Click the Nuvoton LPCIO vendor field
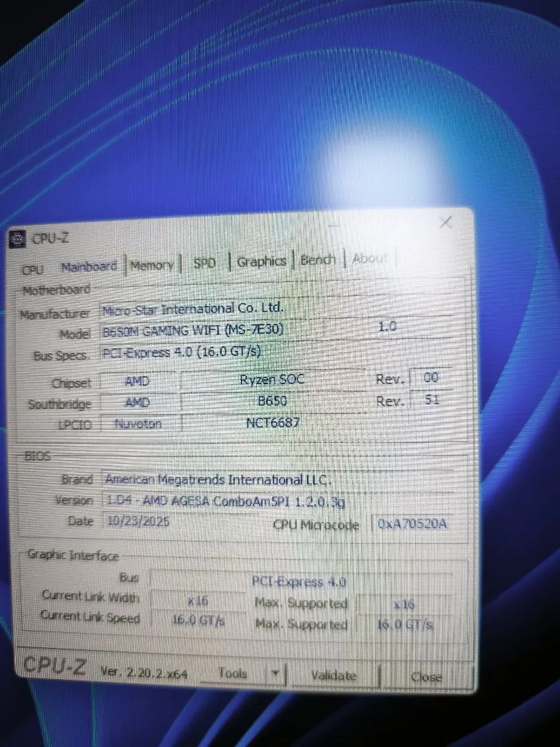Image resolution: width=560 pixels, height=747 pixels. [x=139, y=424]
